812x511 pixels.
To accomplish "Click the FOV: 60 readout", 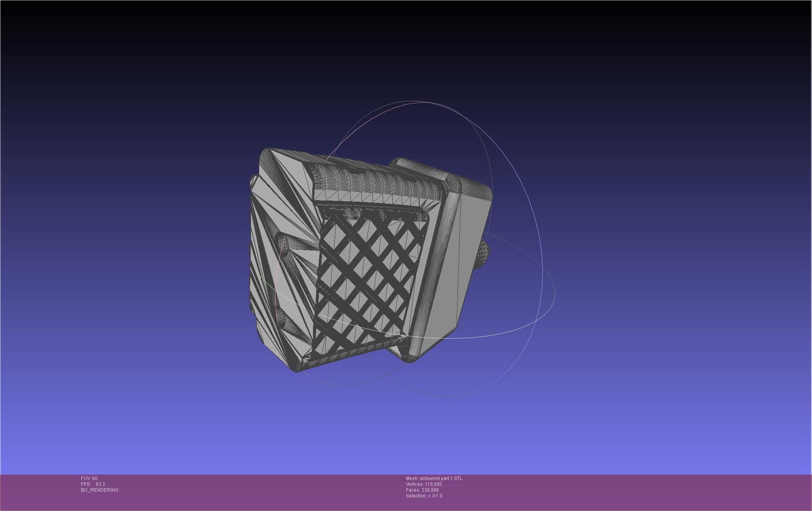I will pyautogui.click(x=89, y=478).
